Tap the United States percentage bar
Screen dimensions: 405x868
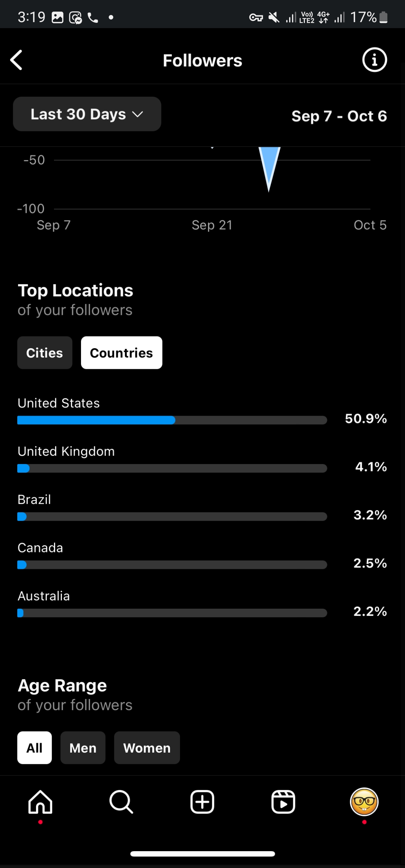click(172, 420)
